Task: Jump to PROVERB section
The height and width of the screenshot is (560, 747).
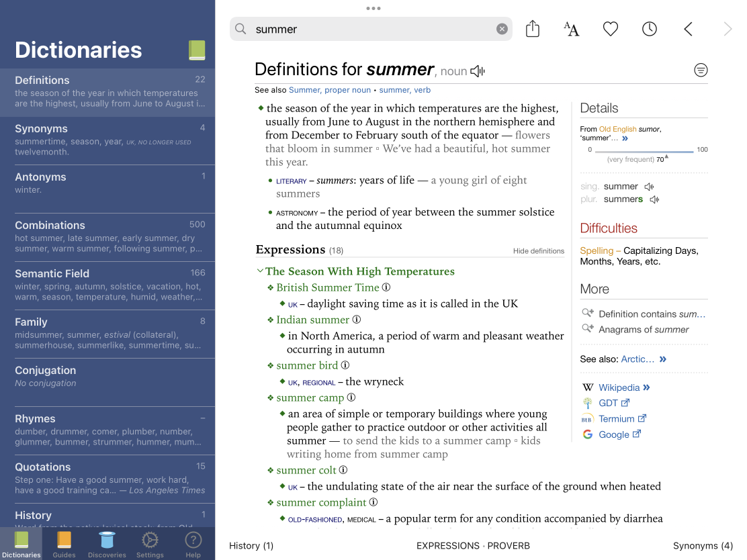Action: 509,546
